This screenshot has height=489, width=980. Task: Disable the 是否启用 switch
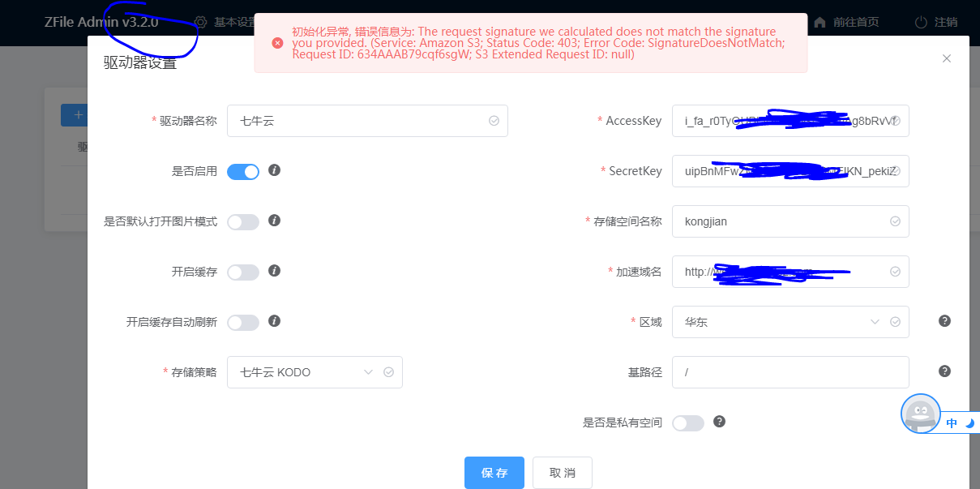click(242, 171)
